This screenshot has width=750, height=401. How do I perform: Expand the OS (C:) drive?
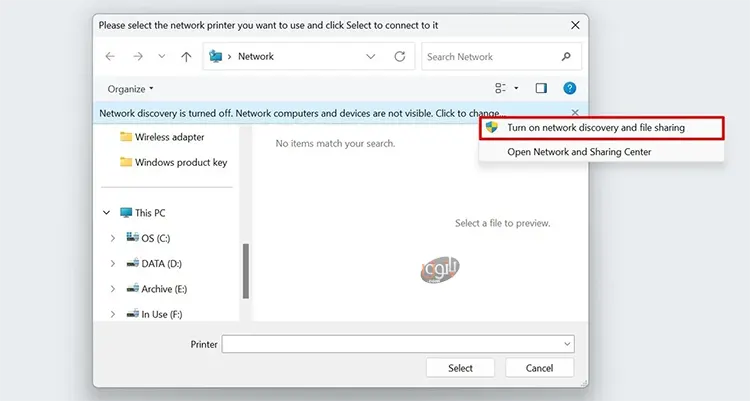[x=112, y=238]
